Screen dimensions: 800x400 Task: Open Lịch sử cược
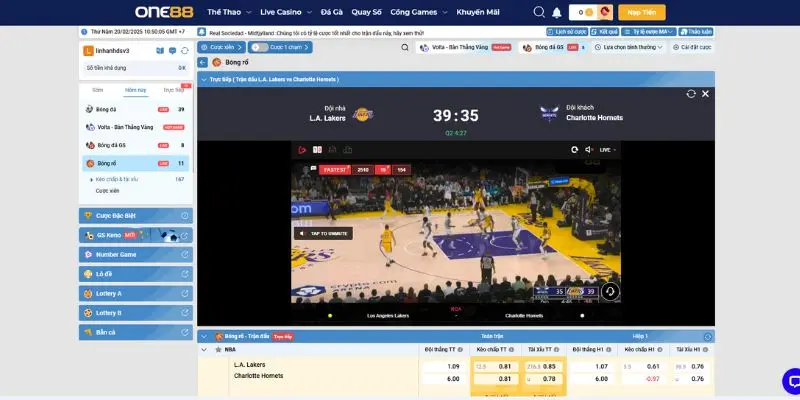[567, 32]
